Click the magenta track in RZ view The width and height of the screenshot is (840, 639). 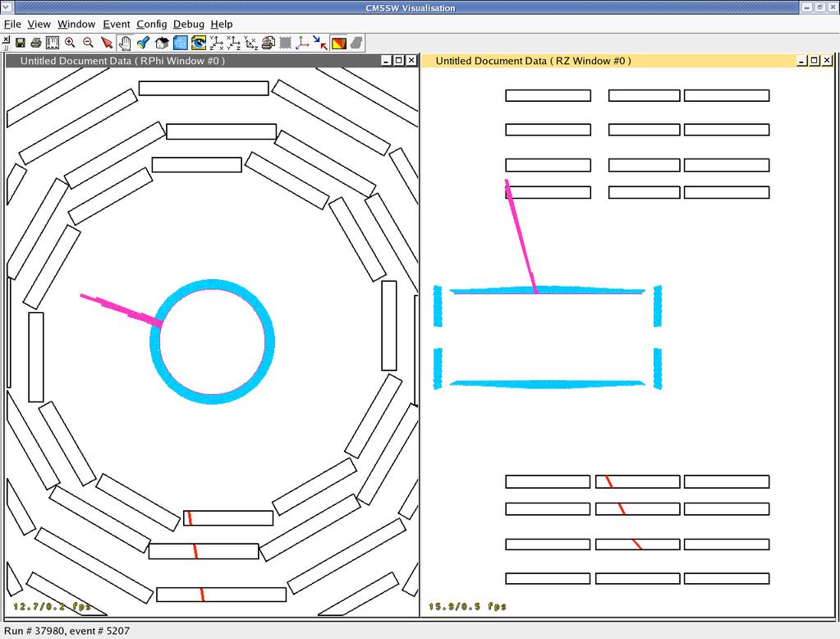(x=521, y=236)
